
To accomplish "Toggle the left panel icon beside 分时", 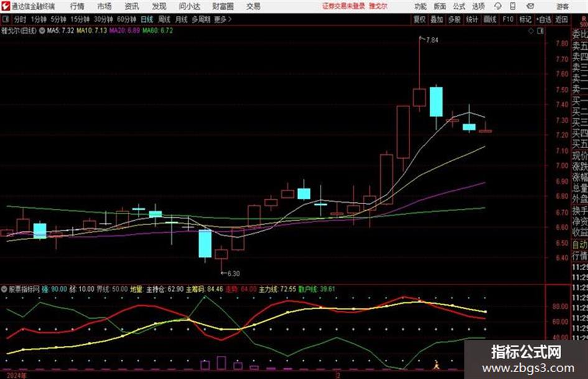I will 6,19.
